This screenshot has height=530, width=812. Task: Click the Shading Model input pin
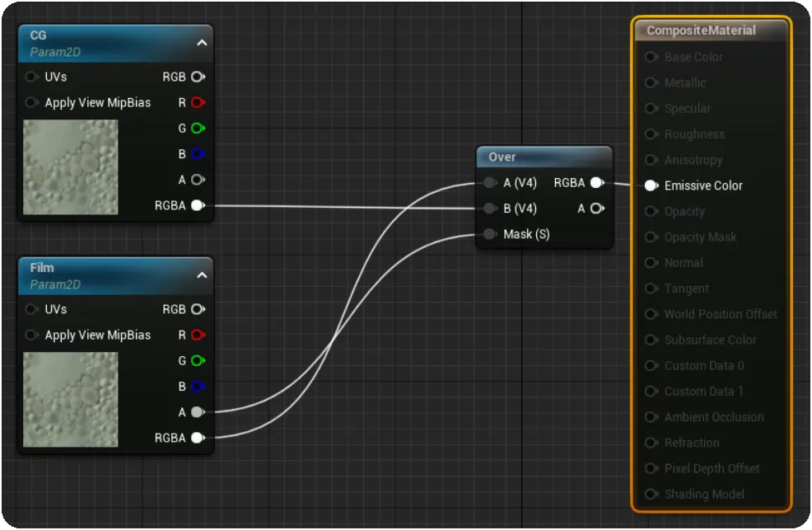[651, 495]
